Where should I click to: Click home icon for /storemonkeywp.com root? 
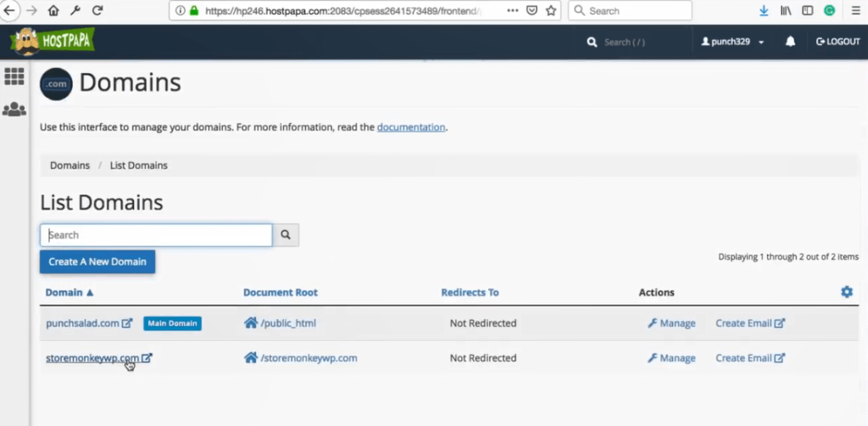(251, 357)
